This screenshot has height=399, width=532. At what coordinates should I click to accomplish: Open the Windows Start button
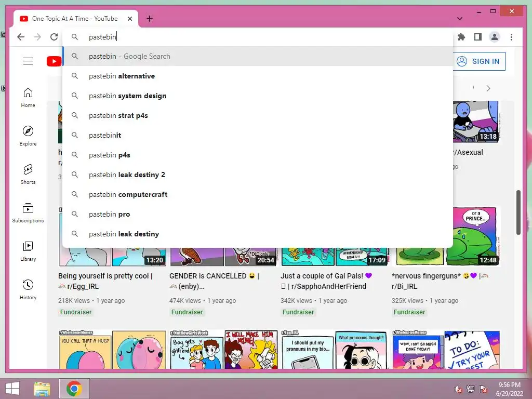12,389
